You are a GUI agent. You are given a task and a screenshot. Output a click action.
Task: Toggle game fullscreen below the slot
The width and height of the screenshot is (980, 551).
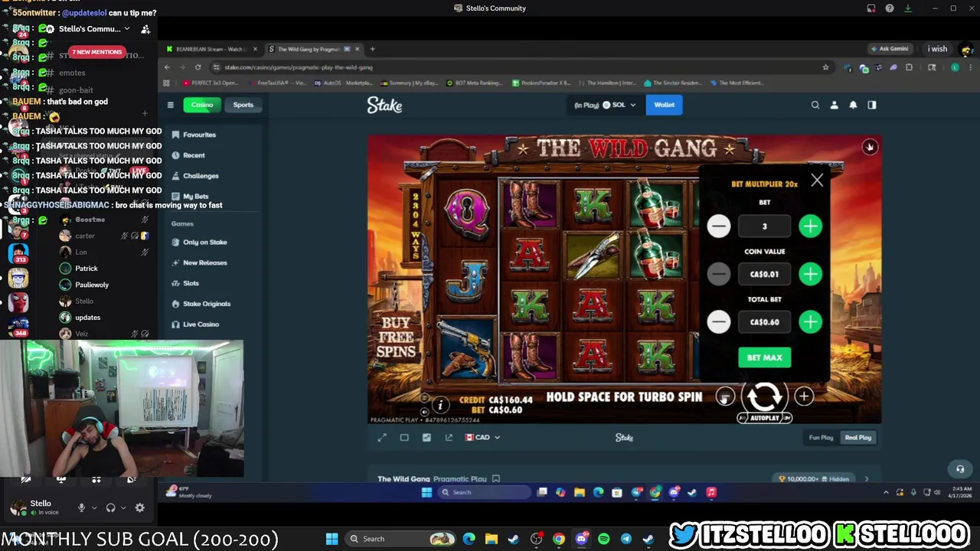pyautogui.click(x=382, y=438)
